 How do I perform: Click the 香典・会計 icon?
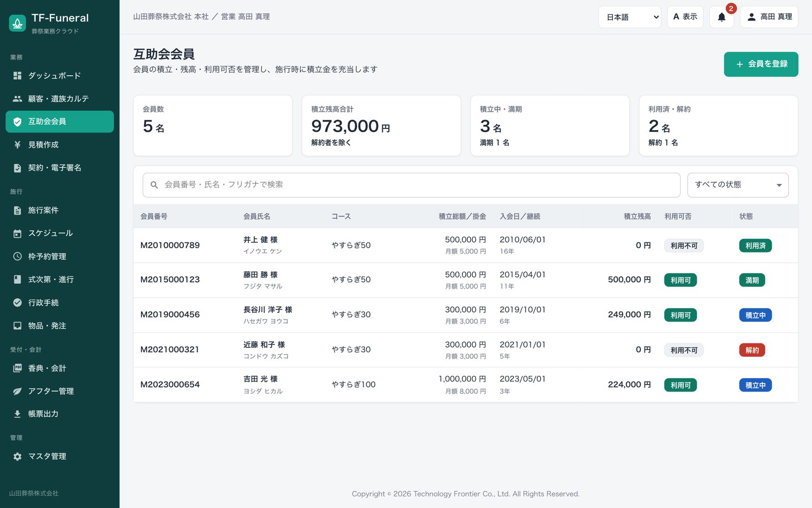coord(17,368)
